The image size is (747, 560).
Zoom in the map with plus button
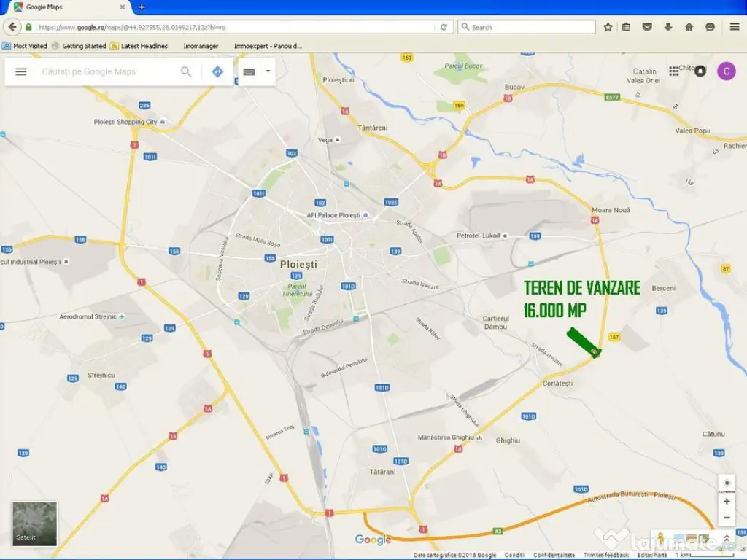[x=727, y=502]
